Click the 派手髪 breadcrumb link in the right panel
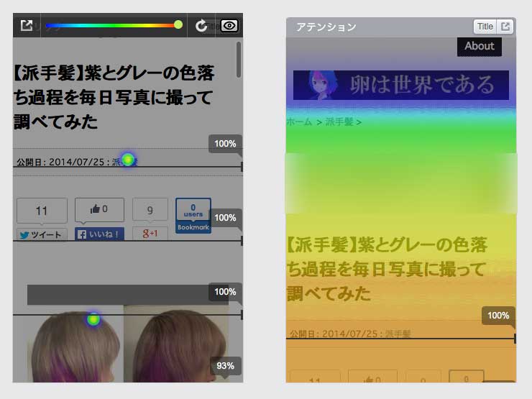 [339, 121]
